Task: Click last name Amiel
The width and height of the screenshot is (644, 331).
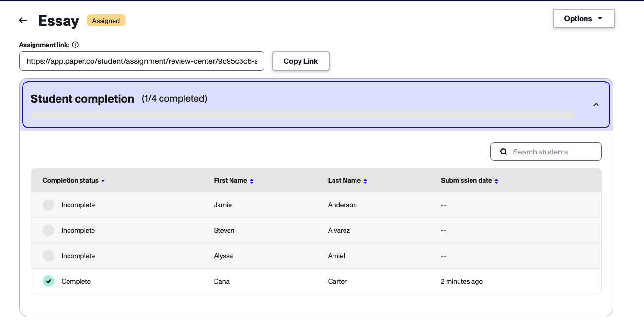Action: pos(336,256)
